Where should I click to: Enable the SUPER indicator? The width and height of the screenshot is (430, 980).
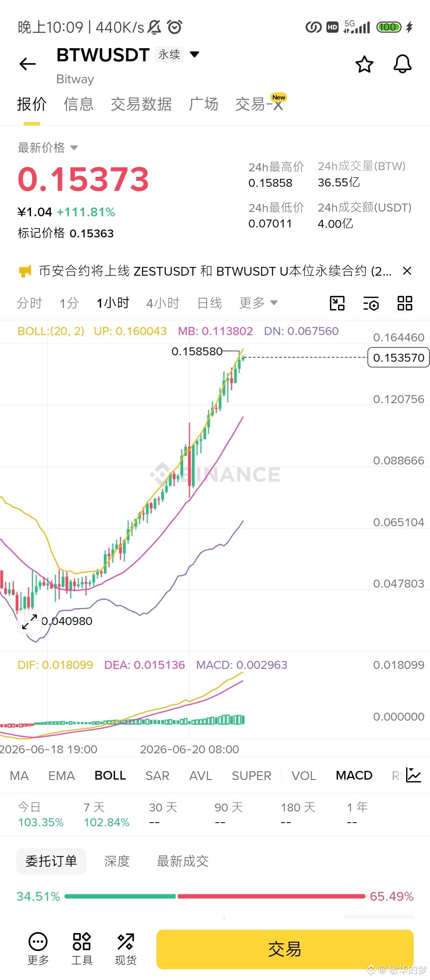click(252, 776)
